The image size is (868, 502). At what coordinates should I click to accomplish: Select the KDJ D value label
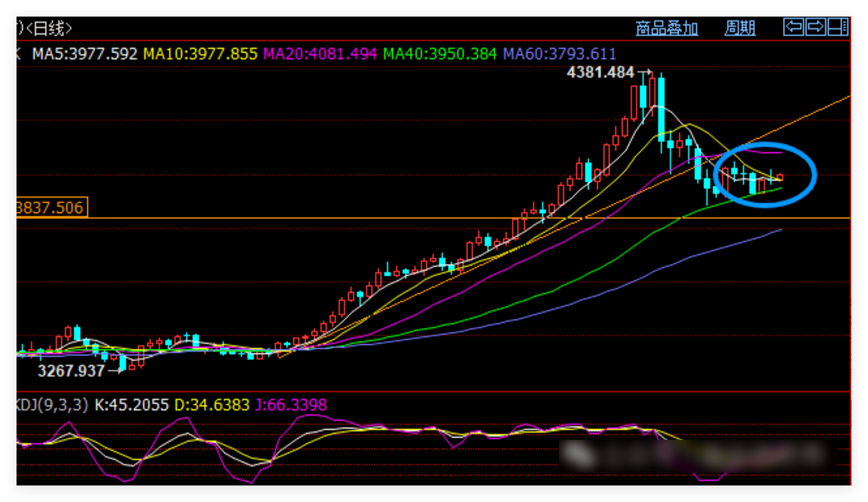tap(212, 405)
